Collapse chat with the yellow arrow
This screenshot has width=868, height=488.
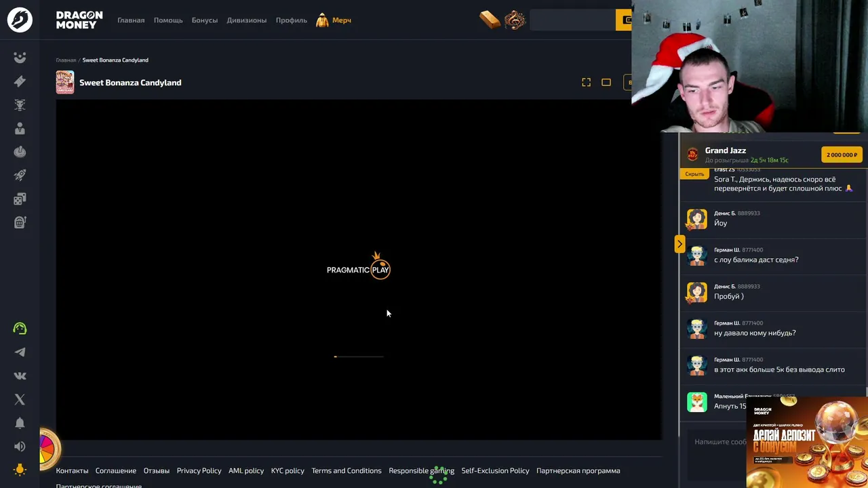pyautogui.click(x=679, y=244)
